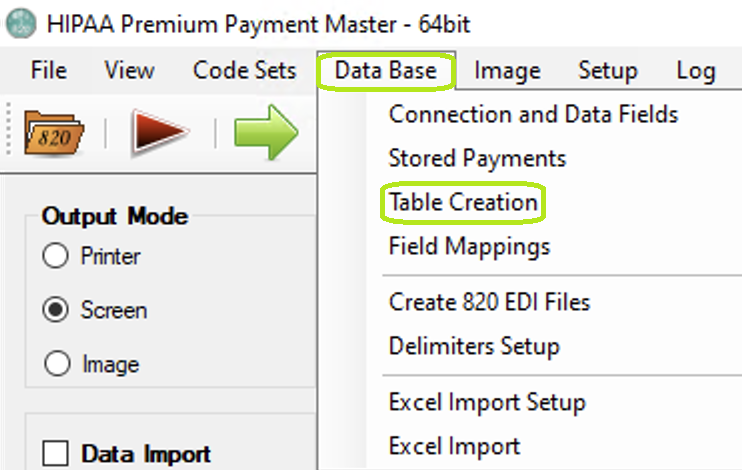Open the Image menu
The image size is (742, 470).
coord(507,71)
